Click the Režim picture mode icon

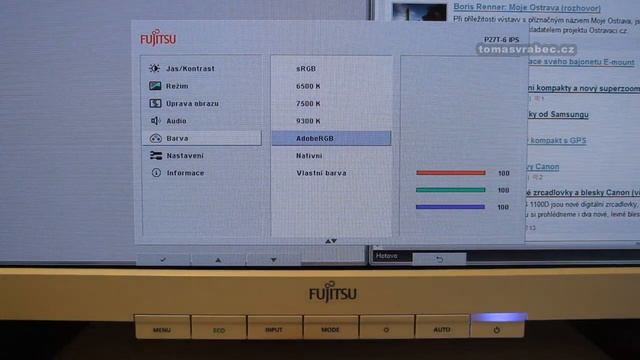(155, 86)
